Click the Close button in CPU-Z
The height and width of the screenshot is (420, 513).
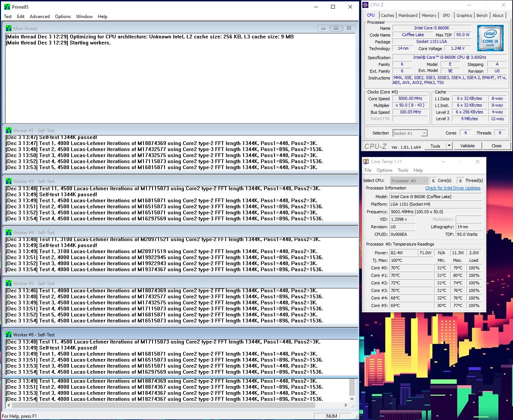496,146
